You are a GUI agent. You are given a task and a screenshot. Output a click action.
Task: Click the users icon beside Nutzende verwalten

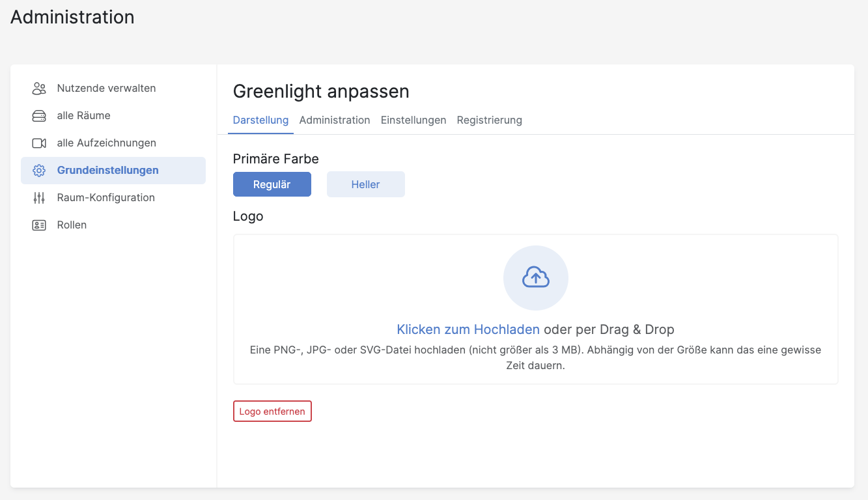pos(39,88)
